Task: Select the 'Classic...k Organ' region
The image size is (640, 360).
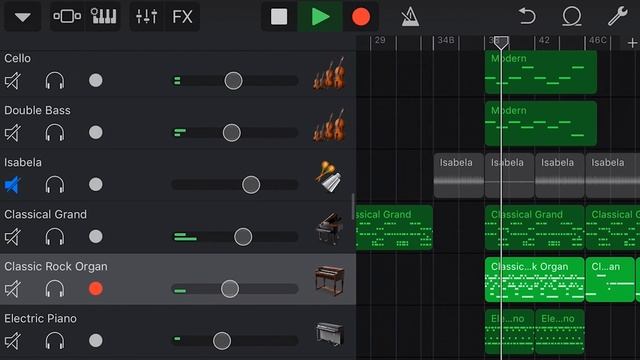Action: 534,280
